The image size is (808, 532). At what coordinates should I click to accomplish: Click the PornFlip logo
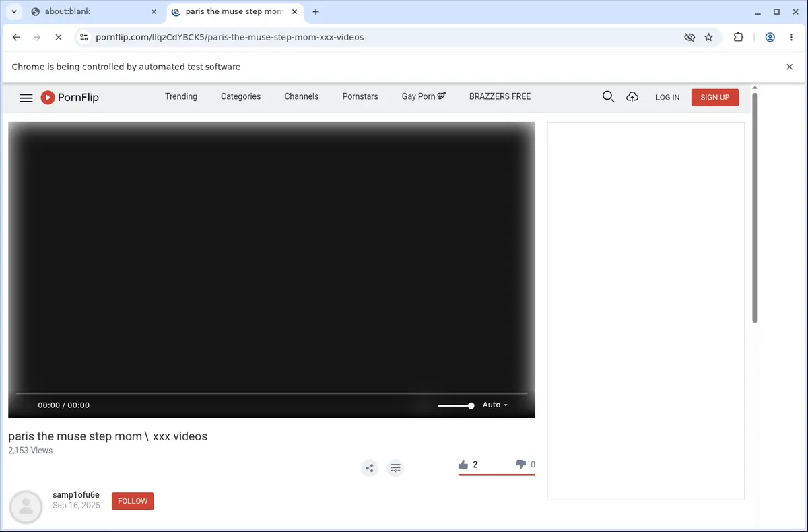tap(69, 98)
